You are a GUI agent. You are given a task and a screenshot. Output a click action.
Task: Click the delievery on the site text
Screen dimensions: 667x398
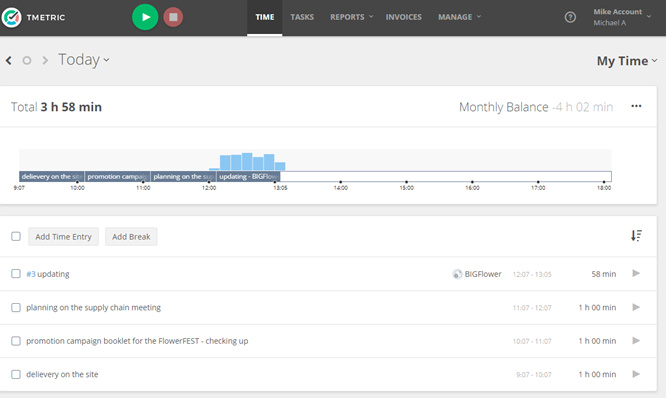[x=62, y=374]
